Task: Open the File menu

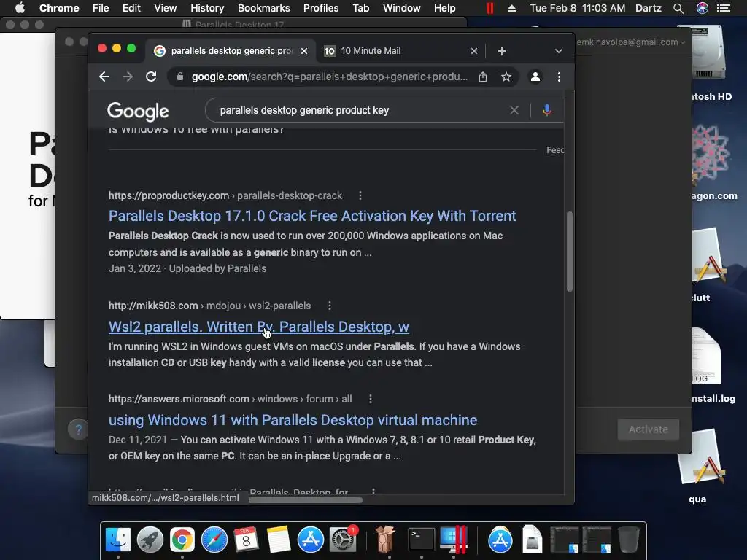Action: pos(101,8)
